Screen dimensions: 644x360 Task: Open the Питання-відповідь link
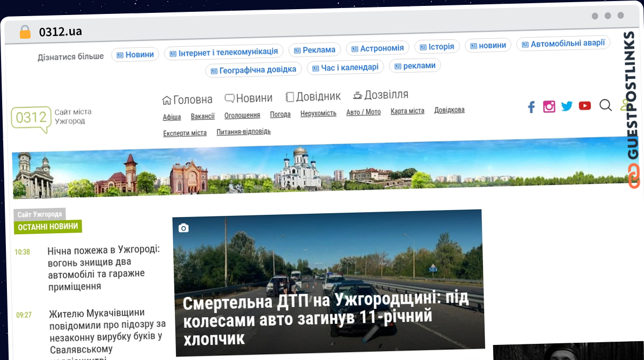244,131
